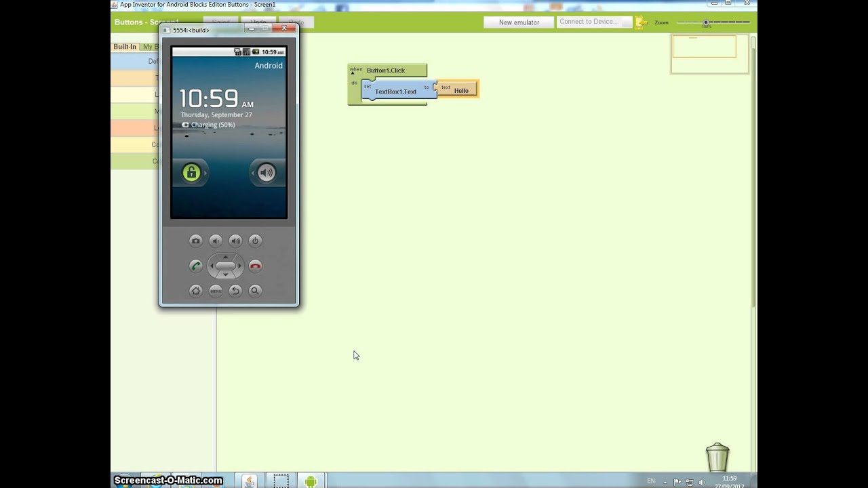Click the emulator power button

point(255,241)
